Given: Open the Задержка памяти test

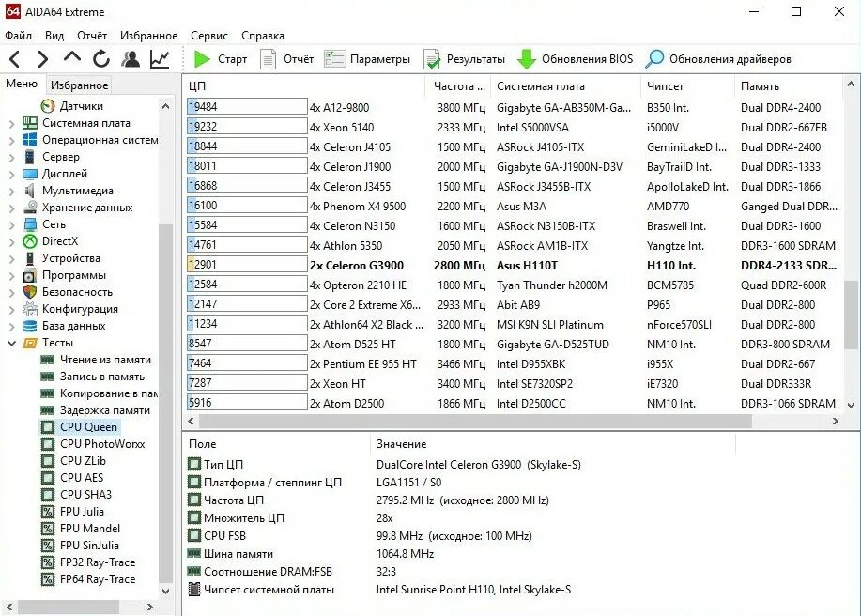Looking at the screenshot, I should (x=96, y=410).
